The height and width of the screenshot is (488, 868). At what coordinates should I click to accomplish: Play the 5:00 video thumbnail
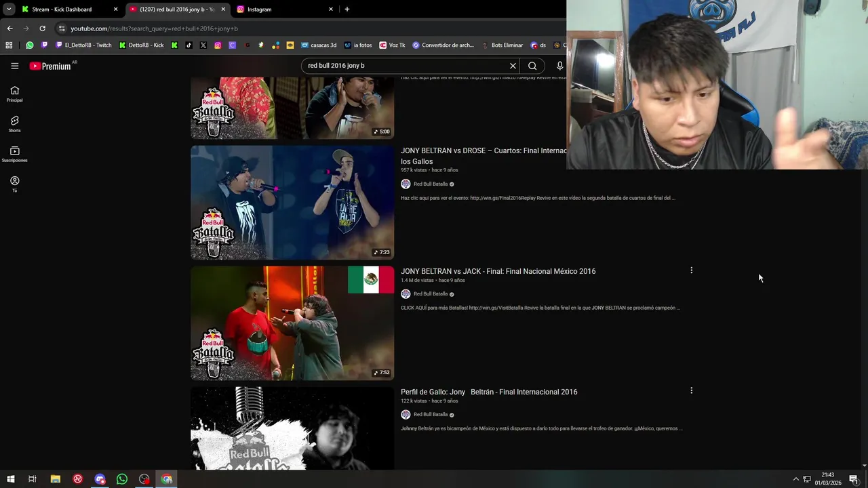[292, 108]
